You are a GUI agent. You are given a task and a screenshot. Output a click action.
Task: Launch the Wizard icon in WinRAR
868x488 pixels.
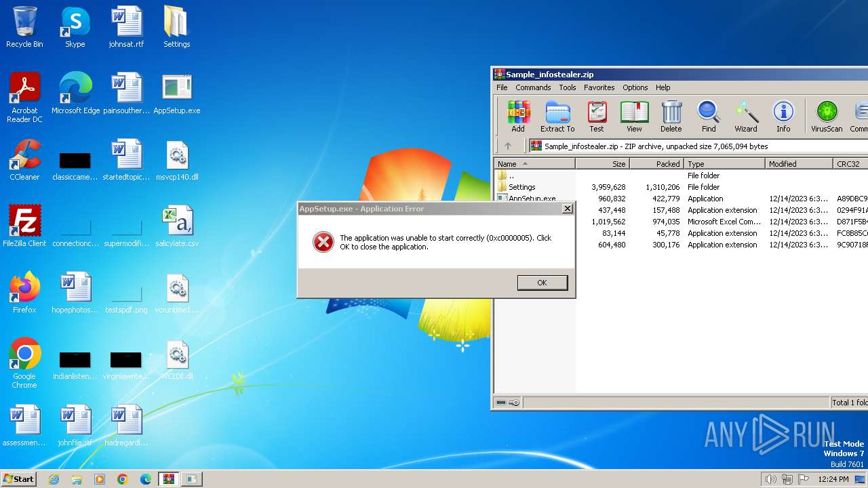pos(746,116)
